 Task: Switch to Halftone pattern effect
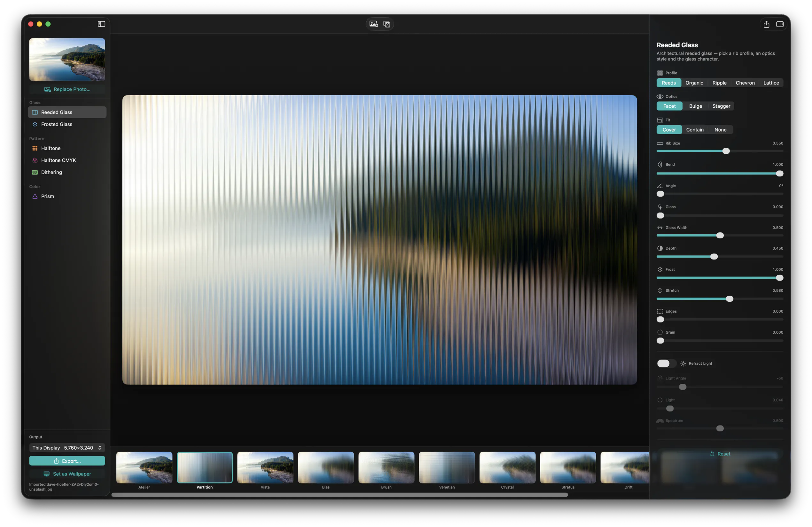pyautogui.click(x=67, y=148)
